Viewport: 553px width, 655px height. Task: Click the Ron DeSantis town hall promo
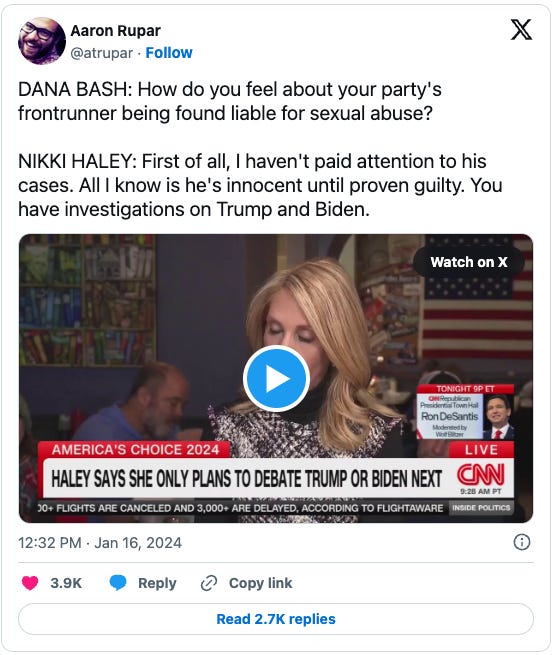pyautogui.click(x=465, y=412)
